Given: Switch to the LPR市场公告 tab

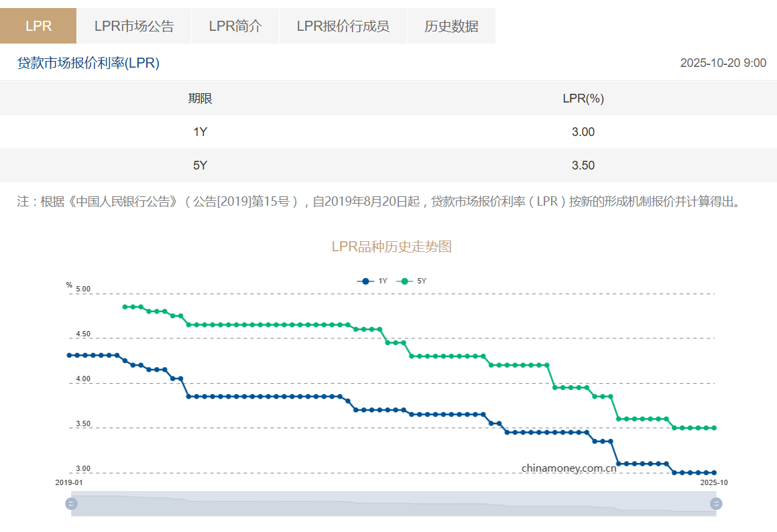Looking at the screenshot, I should [x=134, y=26].
